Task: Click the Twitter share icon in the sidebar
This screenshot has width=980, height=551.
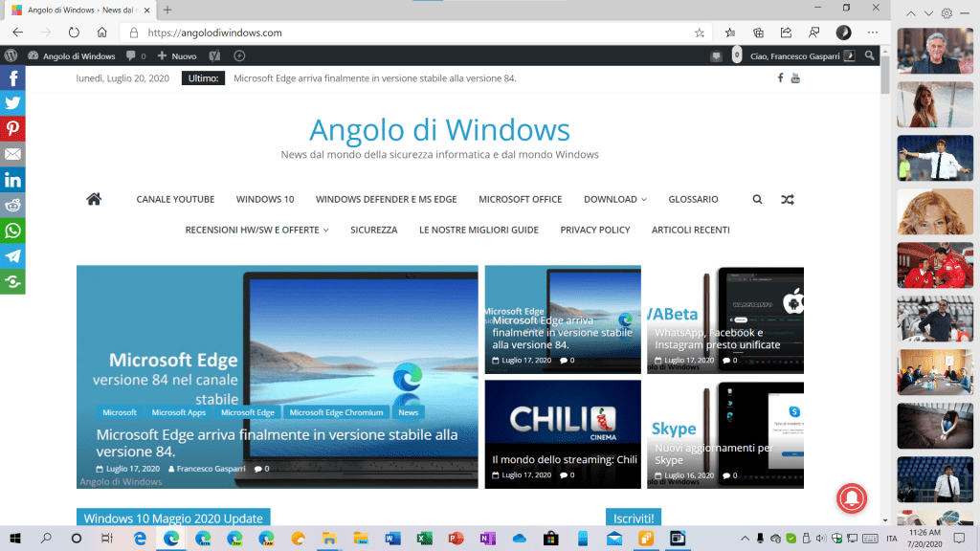Action: pos(12,103)
